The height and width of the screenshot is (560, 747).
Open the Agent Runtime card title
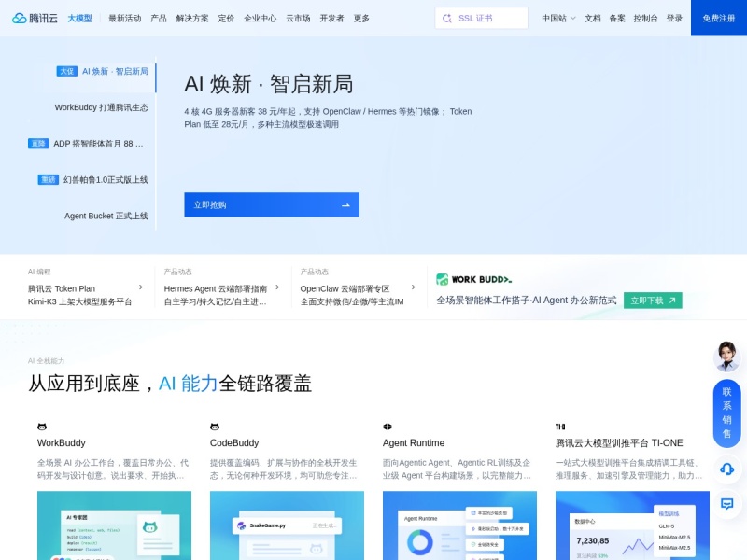coord(414,442)
